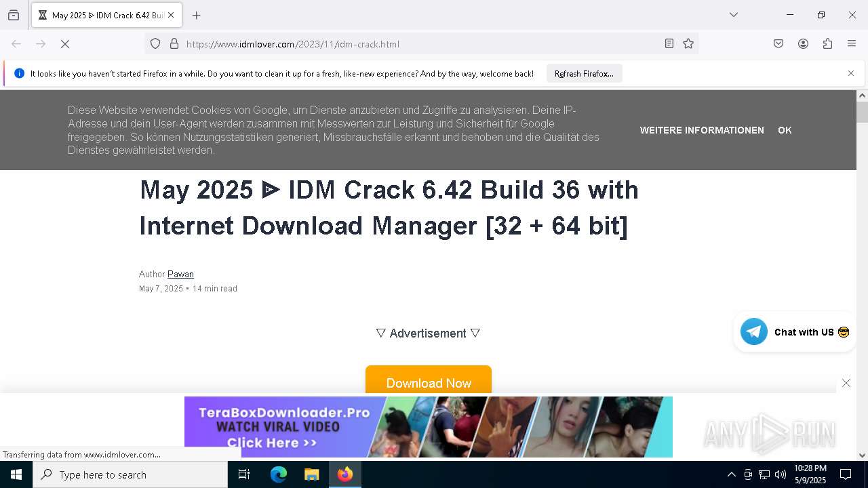This screenshot has height=488, width=868.
Task: Open Firefox application menu
Action: (x=852, y=44)
